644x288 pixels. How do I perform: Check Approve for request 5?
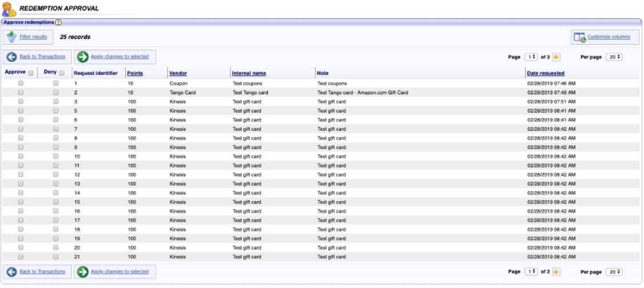tap(21, 110)
